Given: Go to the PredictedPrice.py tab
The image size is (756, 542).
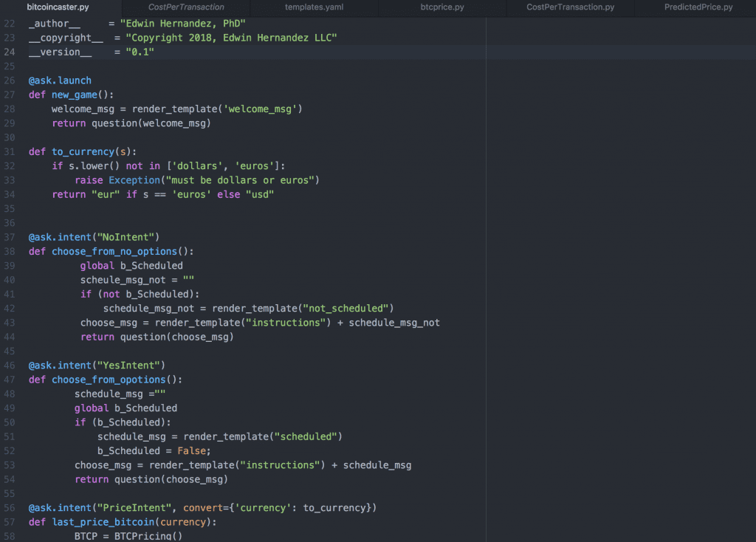Looking at the screenshot, I should (x=698, y=7).
